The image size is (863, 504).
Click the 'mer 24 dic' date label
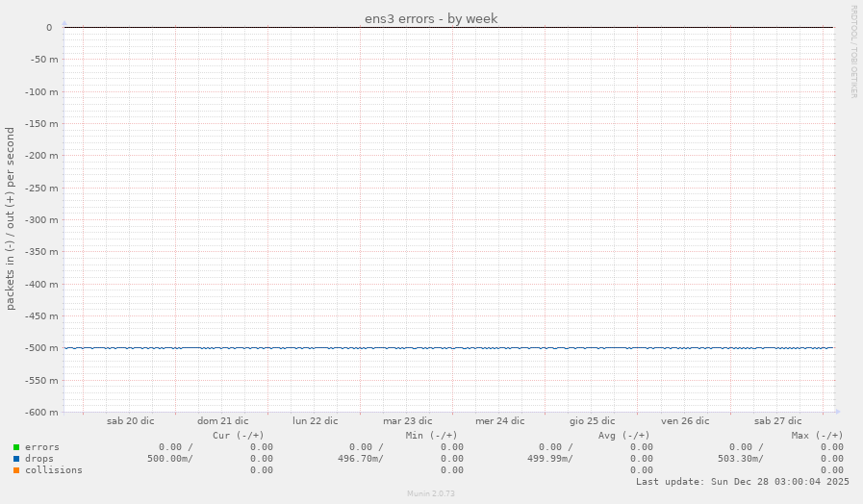pyautogui.click(x=500, y=421)
